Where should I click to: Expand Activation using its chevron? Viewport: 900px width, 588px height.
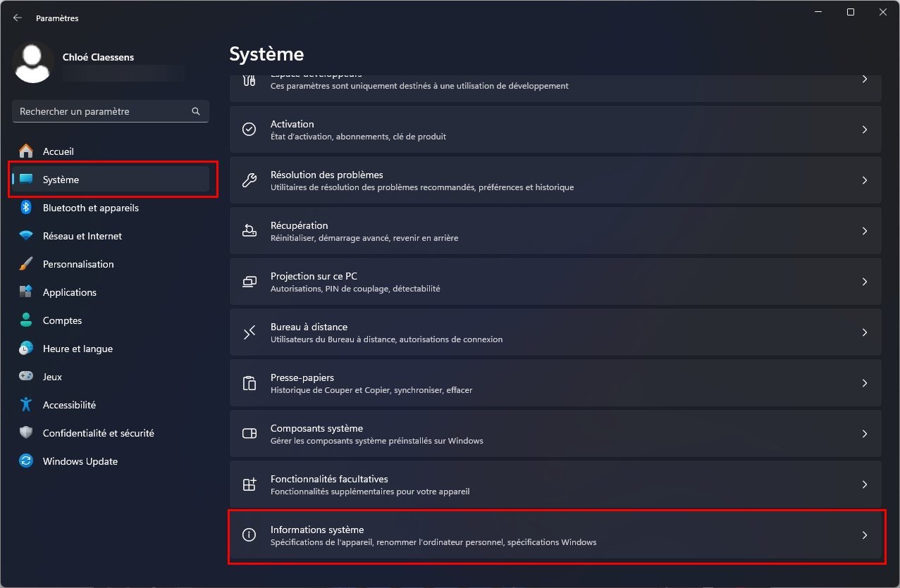click(865, 130)
